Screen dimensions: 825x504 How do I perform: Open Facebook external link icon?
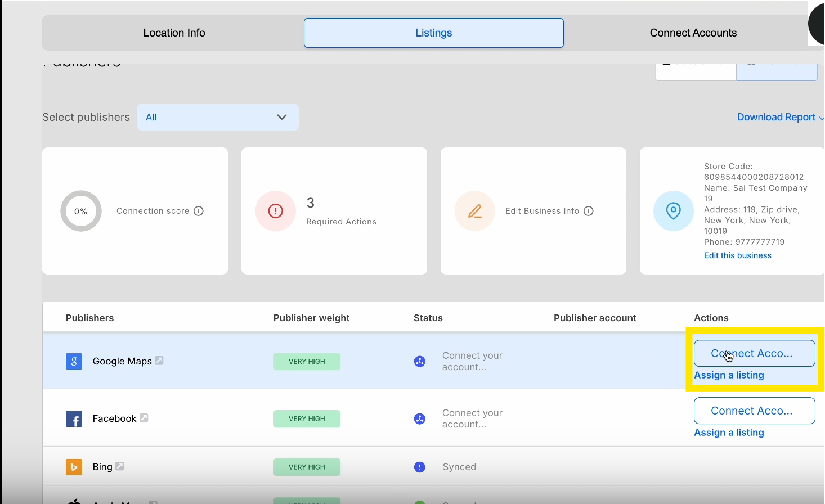[144, 418]
